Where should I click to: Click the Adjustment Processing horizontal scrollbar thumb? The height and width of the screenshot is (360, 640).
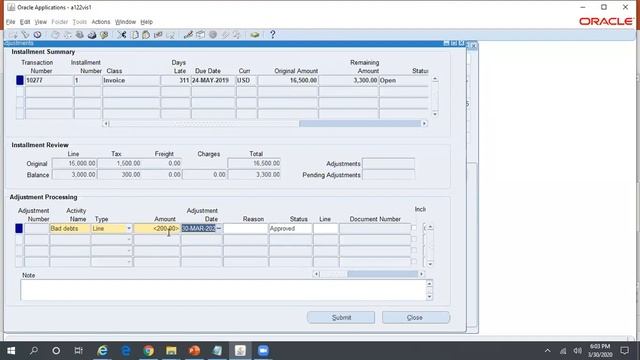(x=382, y=274)
